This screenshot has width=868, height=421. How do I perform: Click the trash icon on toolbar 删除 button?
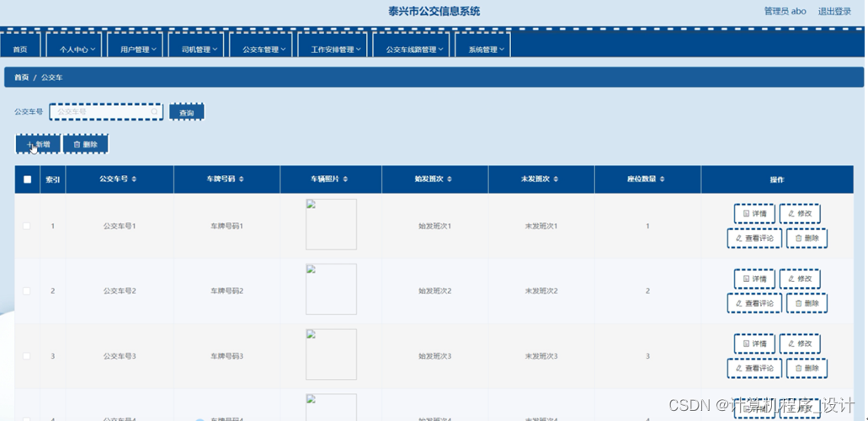coord(77,145)
